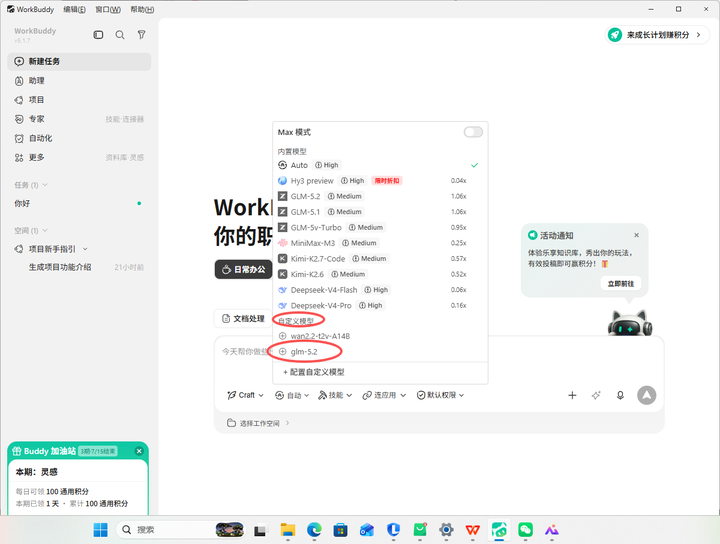Open Microsoft Store from taskbar
Image resolution: width=720 pixels, height=544 pixels.
[340, 530]
